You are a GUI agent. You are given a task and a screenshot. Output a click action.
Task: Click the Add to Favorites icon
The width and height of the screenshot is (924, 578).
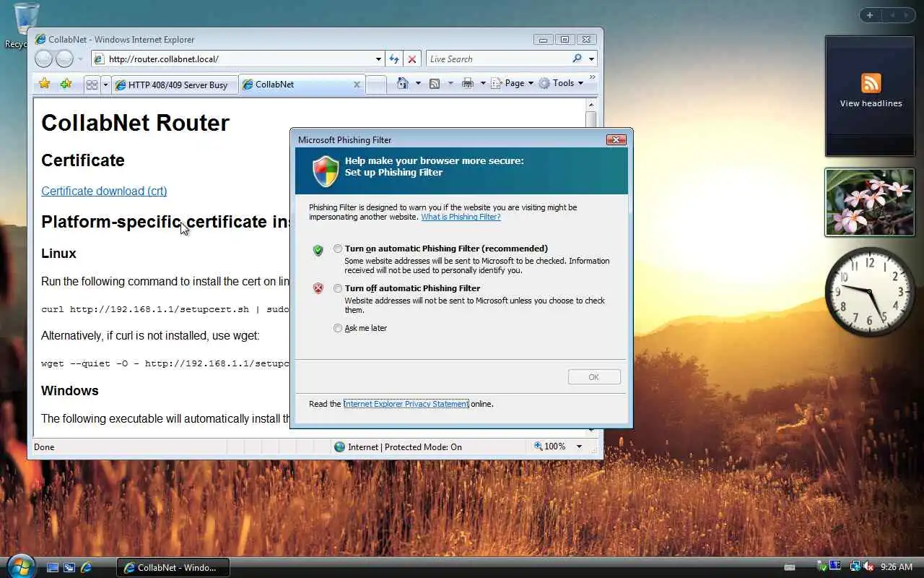66,84
